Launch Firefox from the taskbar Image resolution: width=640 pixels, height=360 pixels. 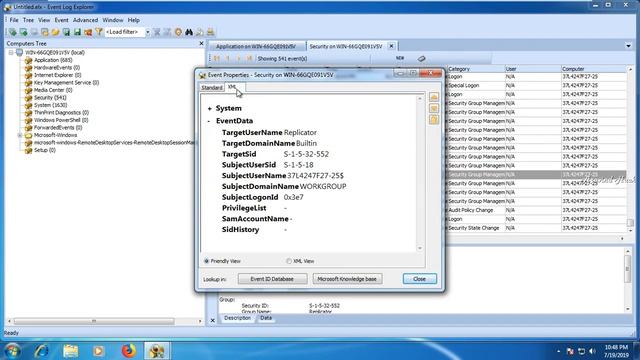click(x=128, y=351)
